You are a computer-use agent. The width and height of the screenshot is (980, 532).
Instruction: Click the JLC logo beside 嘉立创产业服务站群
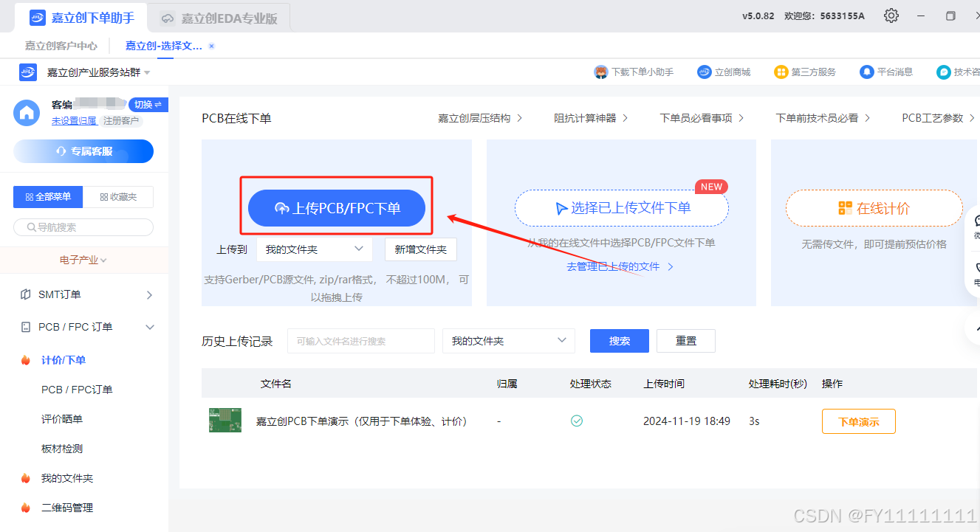point(28,72)
